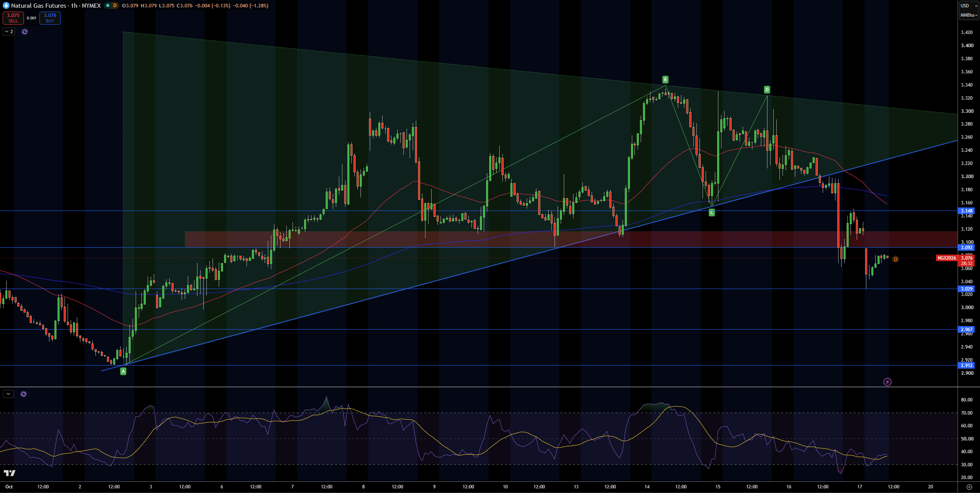This screenshot has height=493, width=980.
Task: Click the −0.040 (−1.28%) change value
Action: click(250, 5)
